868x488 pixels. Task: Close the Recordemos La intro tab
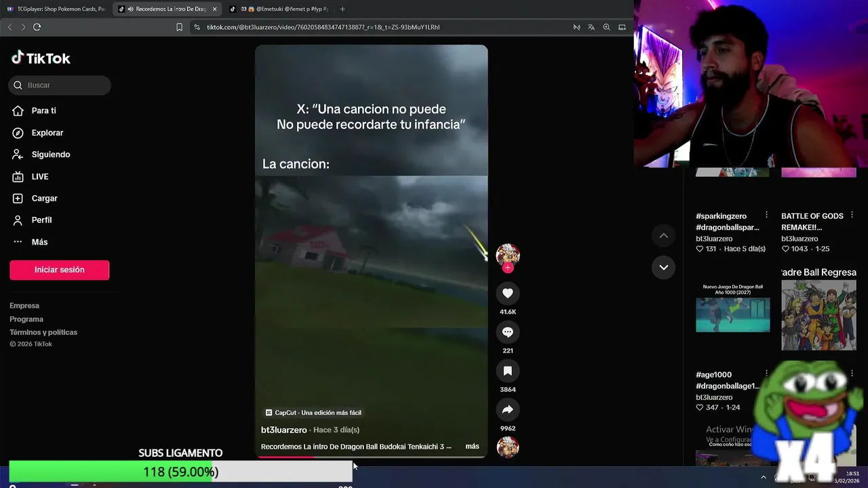point(214,9)
